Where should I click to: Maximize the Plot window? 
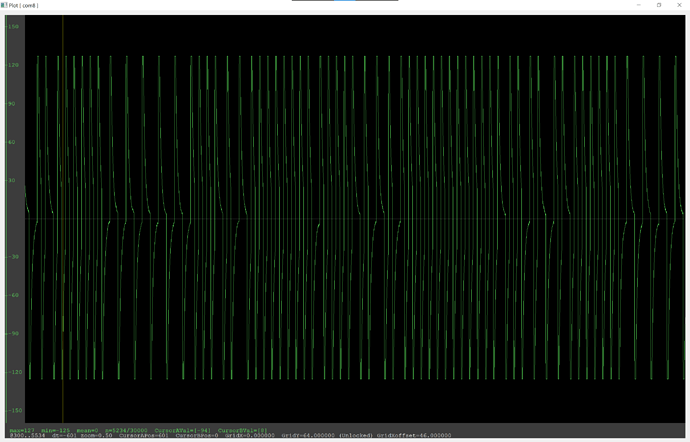click(x=659, y=5)
